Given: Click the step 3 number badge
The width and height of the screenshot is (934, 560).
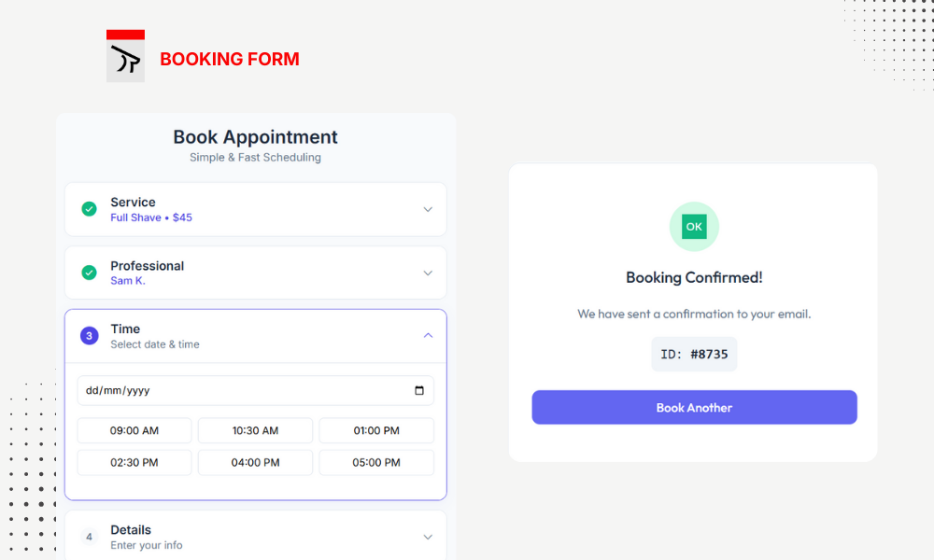Looking at the screenshot, I should point(89,336).
